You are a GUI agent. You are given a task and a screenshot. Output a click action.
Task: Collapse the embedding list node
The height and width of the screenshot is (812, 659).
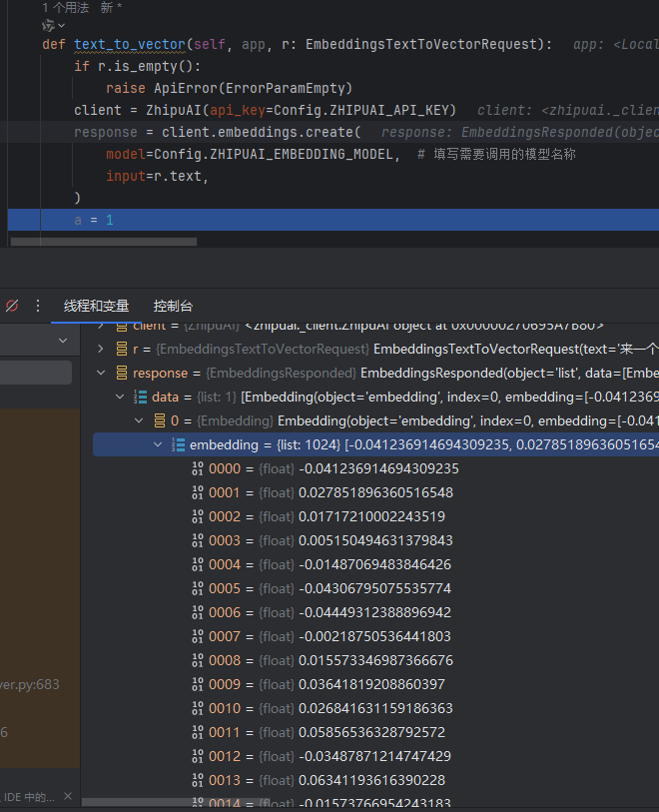(158, 444)
